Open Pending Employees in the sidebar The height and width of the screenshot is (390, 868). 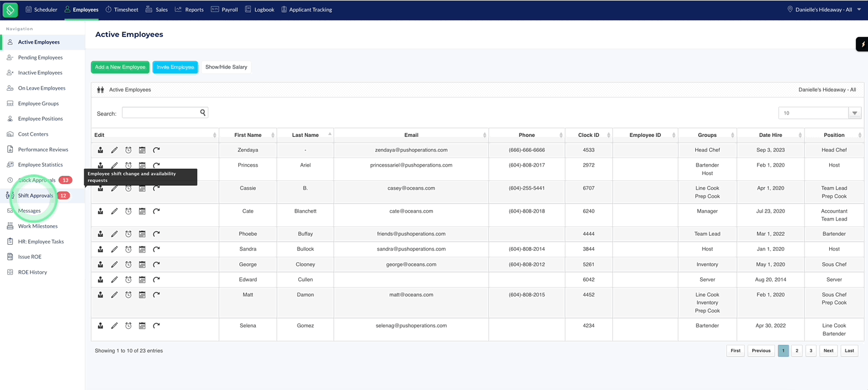(x=40, y=58)
